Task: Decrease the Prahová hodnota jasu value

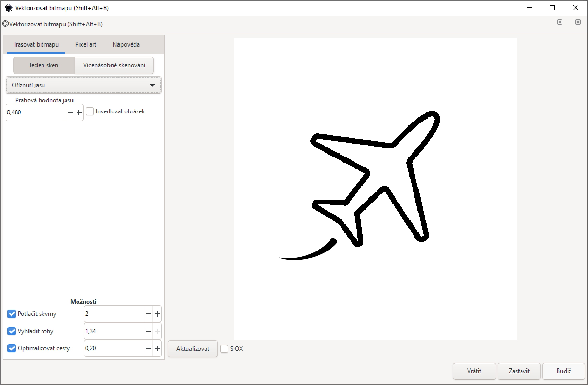Action: 70,112
